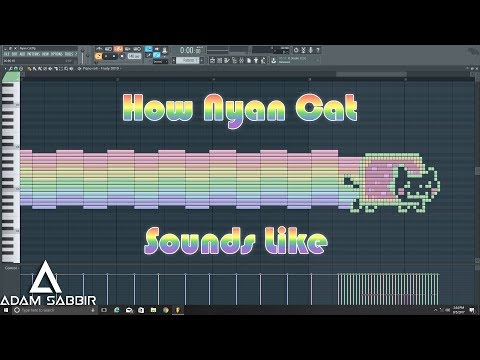This screenshot has width=480, height=360.
Task: Open the playlist view icon
Action: coord(212,60)
